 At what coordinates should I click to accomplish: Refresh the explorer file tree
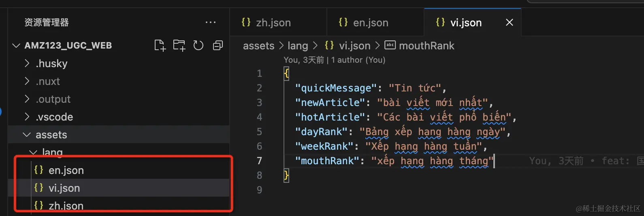click(198, 45)
